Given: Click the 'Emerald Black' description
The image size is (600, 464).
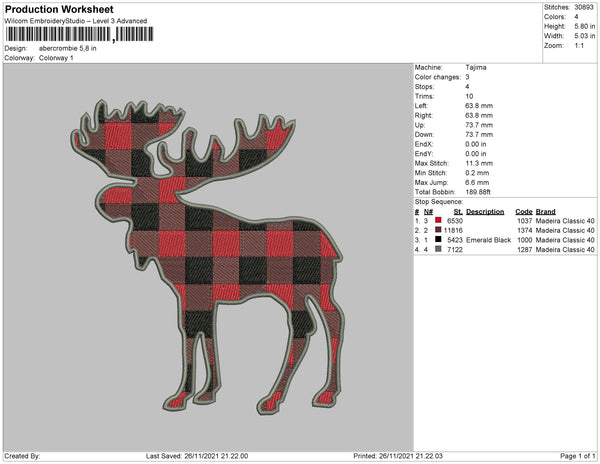Looking at the screenshot, I should click(489, 240).
